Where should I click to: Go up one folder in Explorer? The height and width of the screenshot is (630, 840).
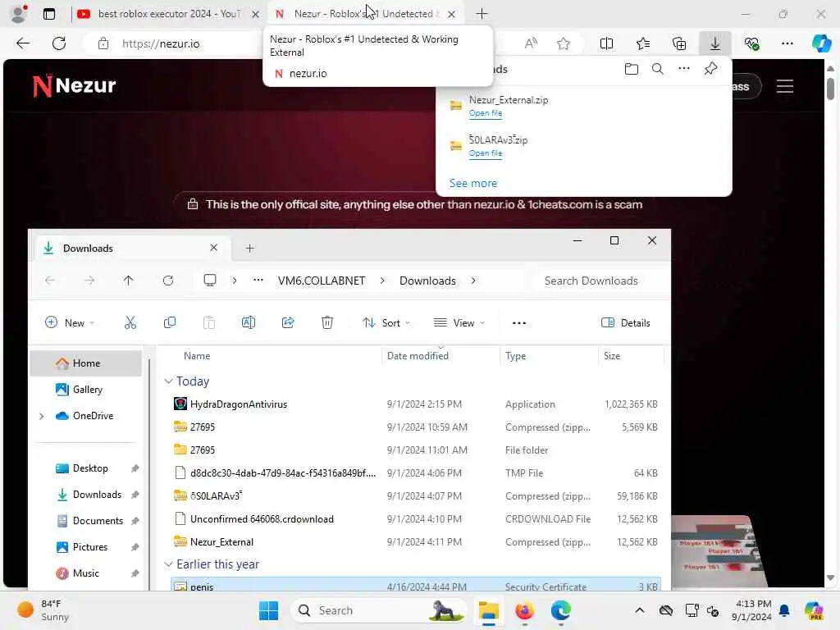129,281
